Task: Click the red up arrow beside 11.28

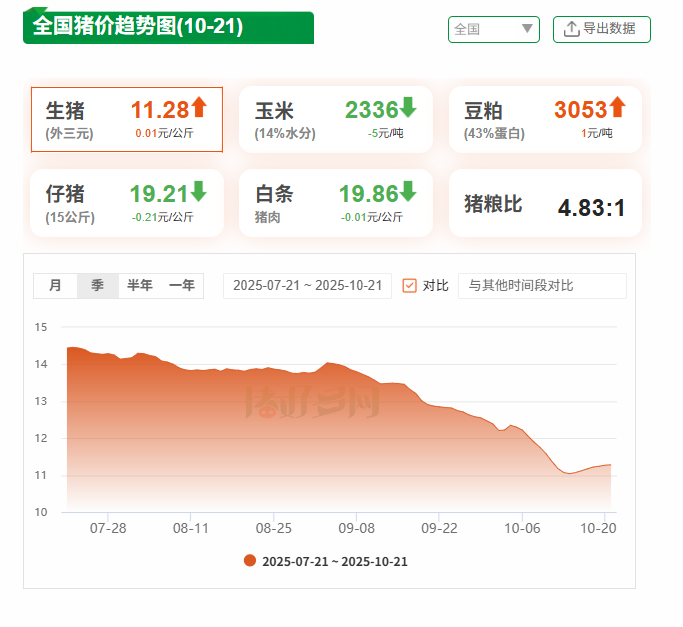Action: pos(199,107)
